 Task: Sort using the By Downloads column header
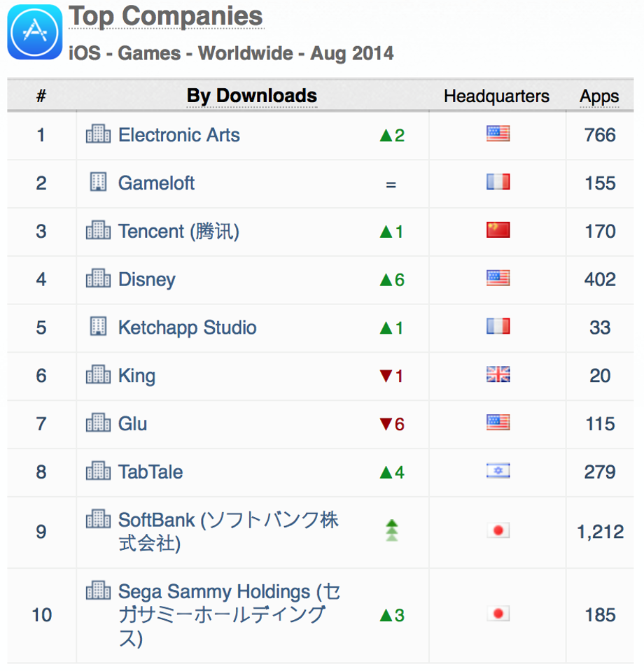tap(252, 95)
